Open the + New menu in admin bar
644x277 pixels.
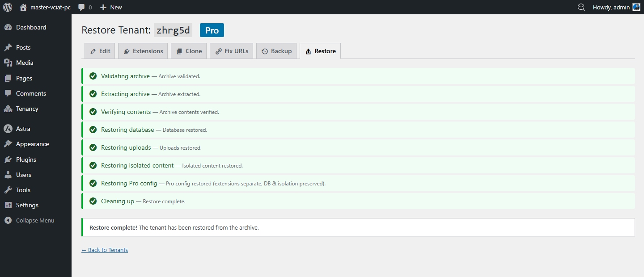click(110, 7)
